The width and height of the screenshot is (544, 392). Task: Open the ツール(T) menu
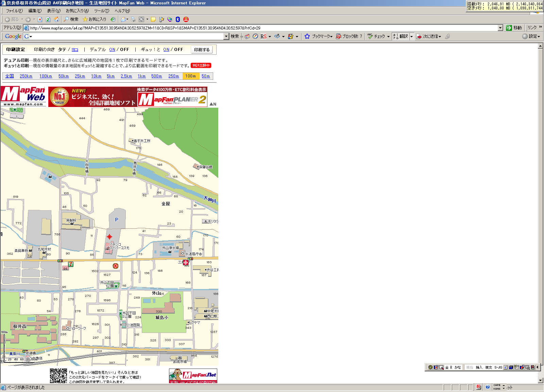(x=101, y=11)
